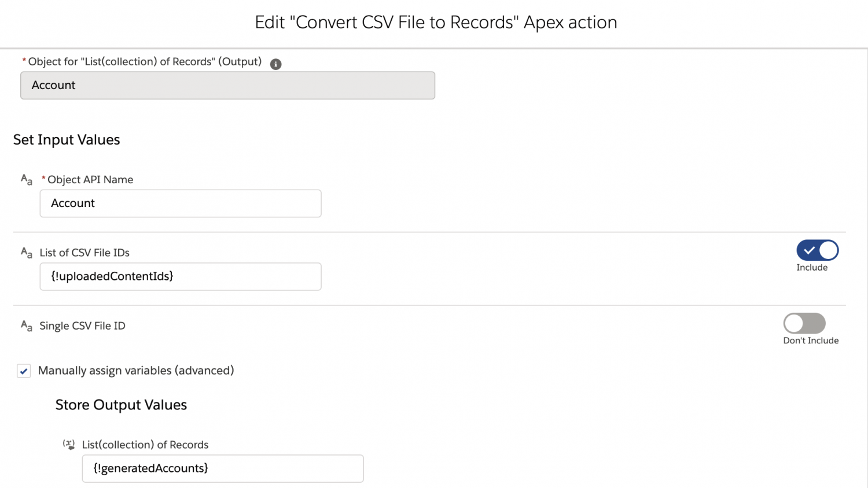Click the Edit "Convert CSV File to Records" title
Viewport: 868px width, 488px height.
(435, 22)
